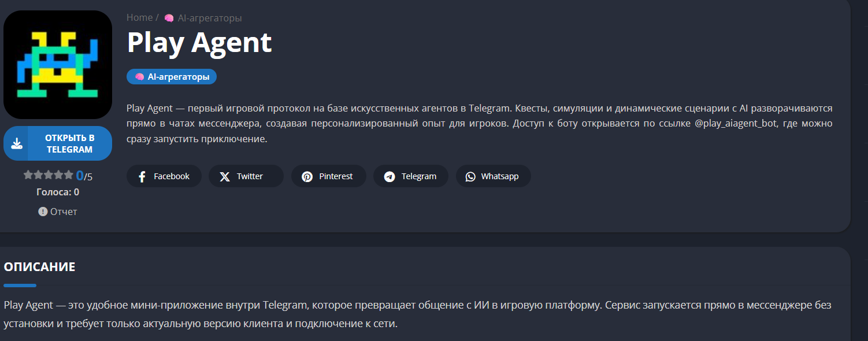Rate the app with the fifth star
Screen dimensions: 868x341
[69, 175]
